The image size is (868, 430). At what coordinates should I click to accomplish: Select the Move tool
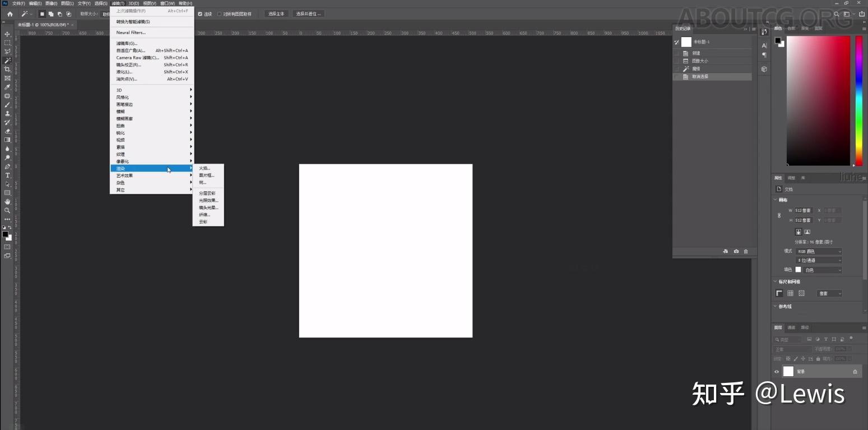7,34
